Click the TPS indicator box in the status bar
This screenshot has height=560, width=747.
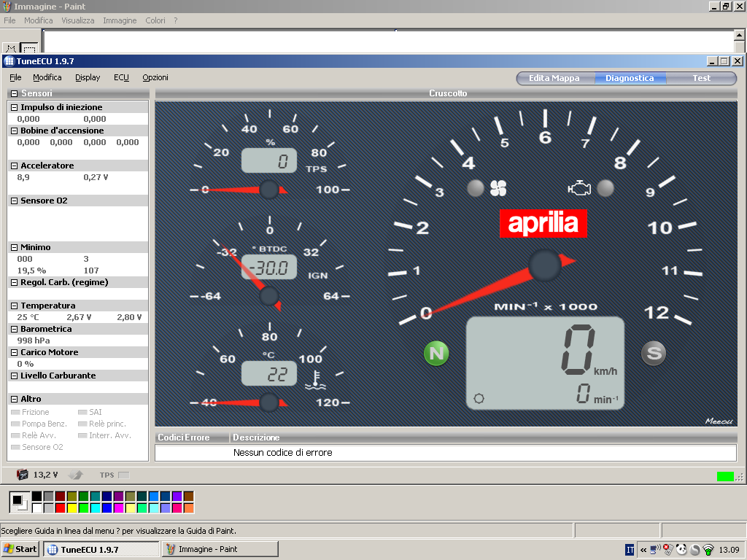coord(124,475)
